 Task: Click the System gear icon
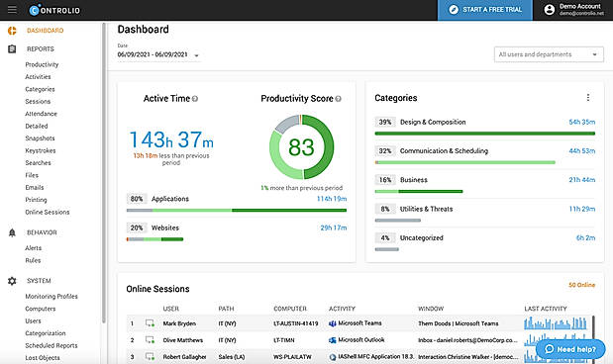(x=12, y=281)
